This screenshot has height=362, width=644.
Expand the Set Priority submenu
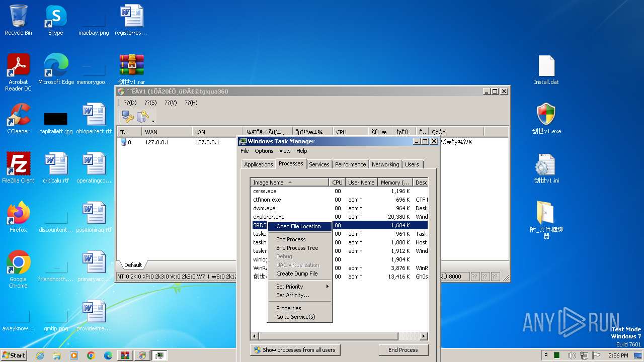[300, 287]
